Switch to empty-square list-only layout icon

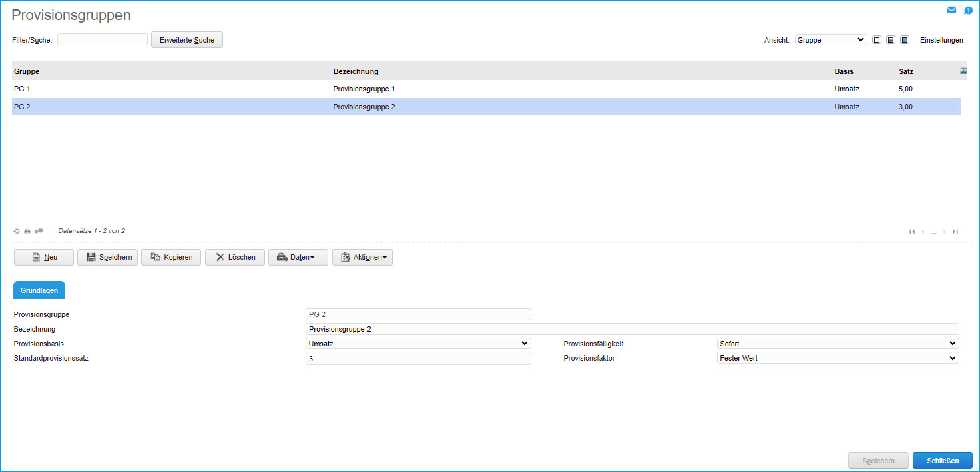tap(877, 40)
